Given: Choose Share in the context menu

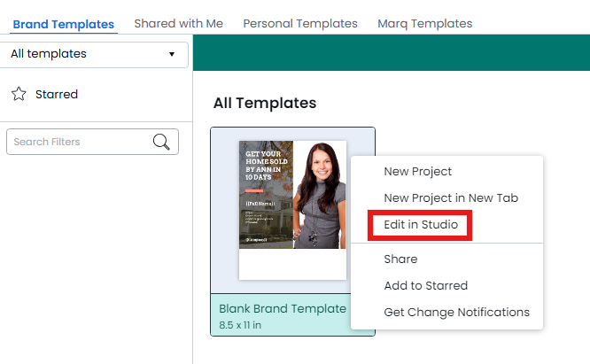Looking at the screenshot, I should pyautogui.click(x=400, y=259).
